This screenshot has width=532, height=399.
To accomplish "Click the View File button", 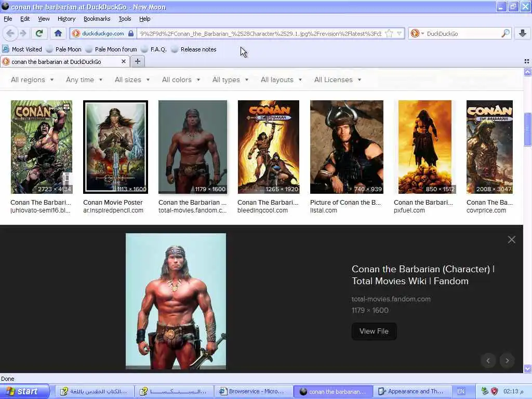I will pyautogui.click(x=374, y=331).
